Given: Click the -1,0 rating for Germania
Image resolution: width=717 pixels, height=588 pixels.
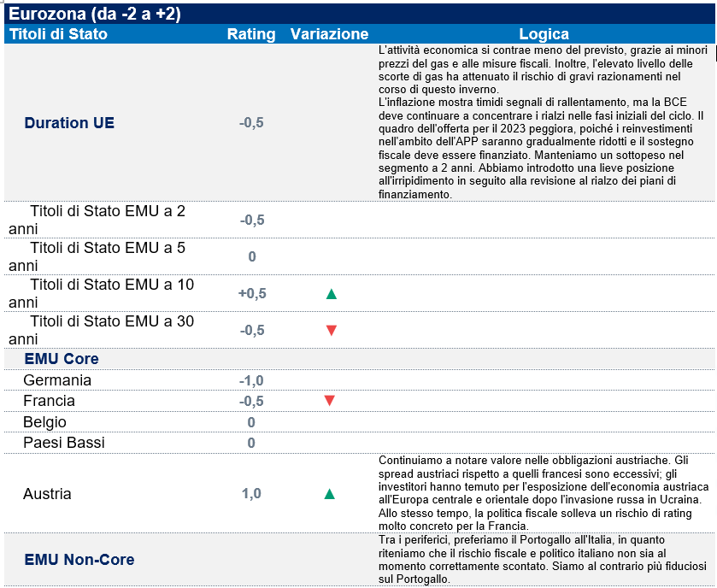Looking at the screenshot, I should [x=251, y=380].
